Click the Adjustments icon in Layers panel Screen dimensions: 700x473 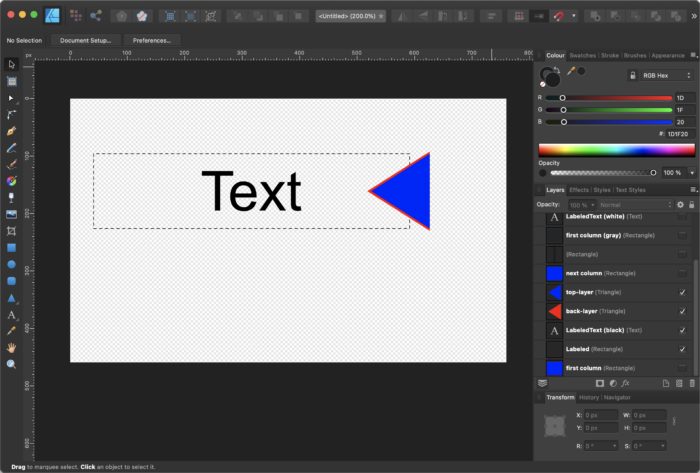613,383
